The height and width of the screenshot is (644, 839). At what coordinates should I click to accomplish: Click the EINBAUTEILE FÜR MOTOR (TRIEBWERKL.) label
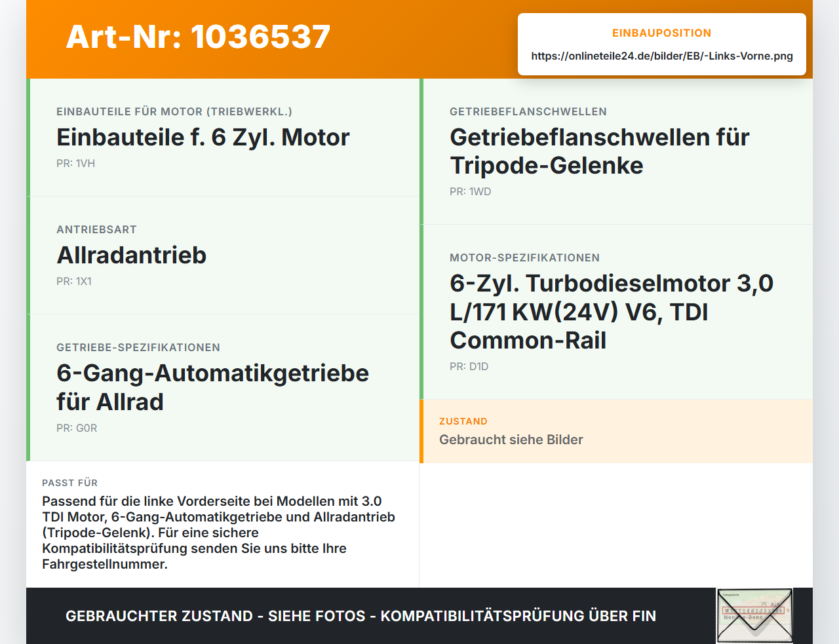click(174, 111)
